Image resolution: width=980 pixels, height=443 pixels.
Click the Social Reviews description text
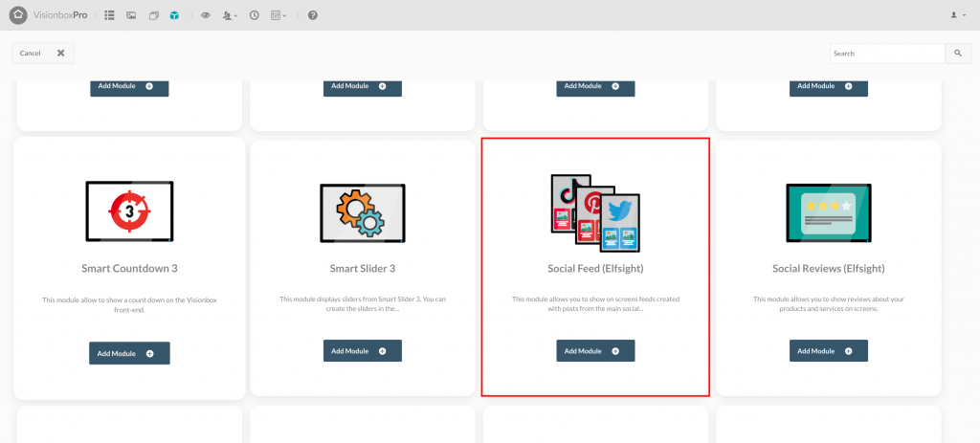coord(829,303)
